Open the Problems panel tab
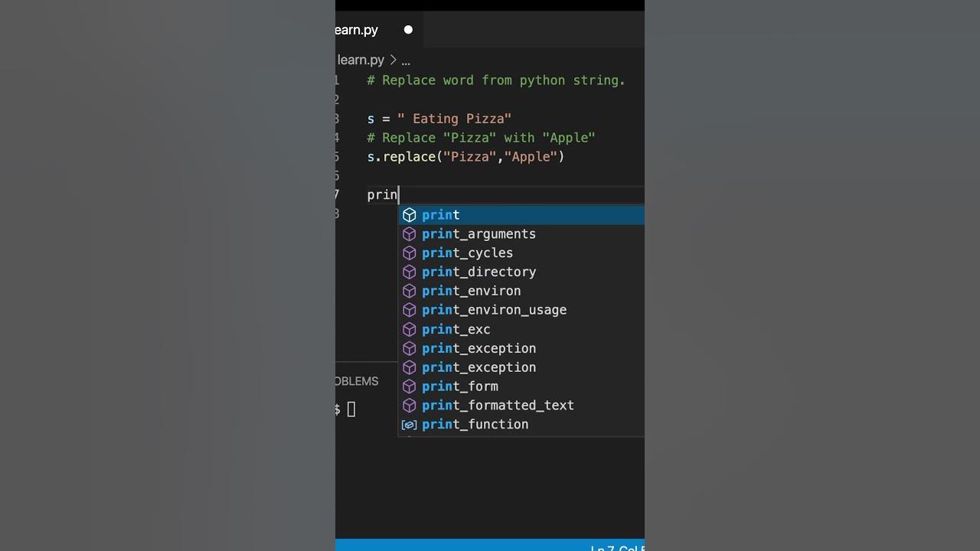This screenshot has height=551, width=980. click(357, 381)
